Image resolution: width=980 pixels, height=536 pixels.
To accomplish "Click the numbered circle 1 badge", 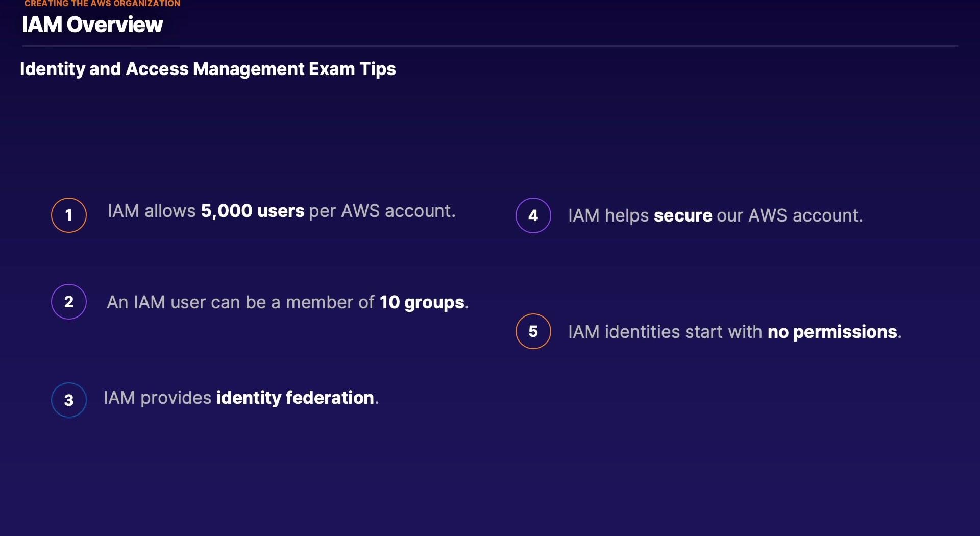I will coord(69,215).
